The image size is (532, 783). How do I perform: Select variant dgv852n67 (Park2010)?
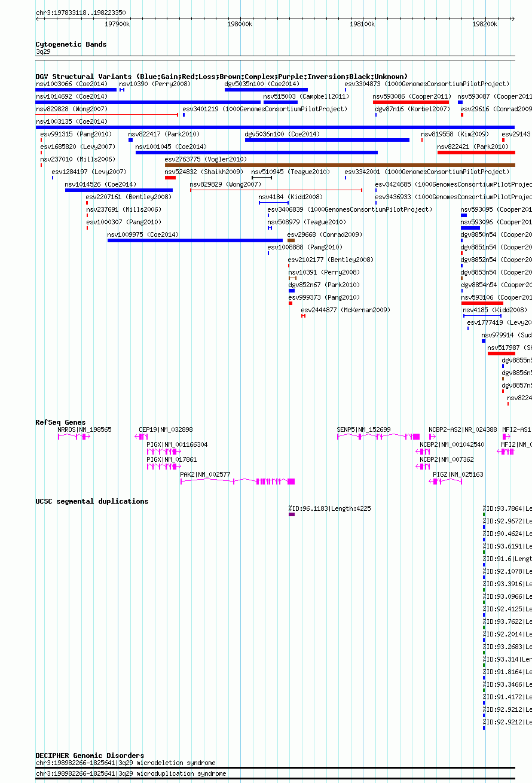(x=325, y=285)
